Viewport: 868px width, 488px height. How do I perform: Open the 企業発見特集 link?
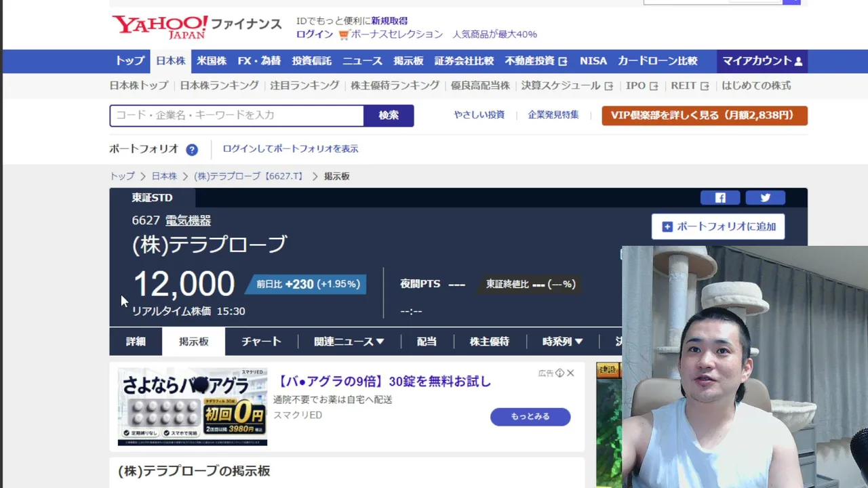[553, 115]
